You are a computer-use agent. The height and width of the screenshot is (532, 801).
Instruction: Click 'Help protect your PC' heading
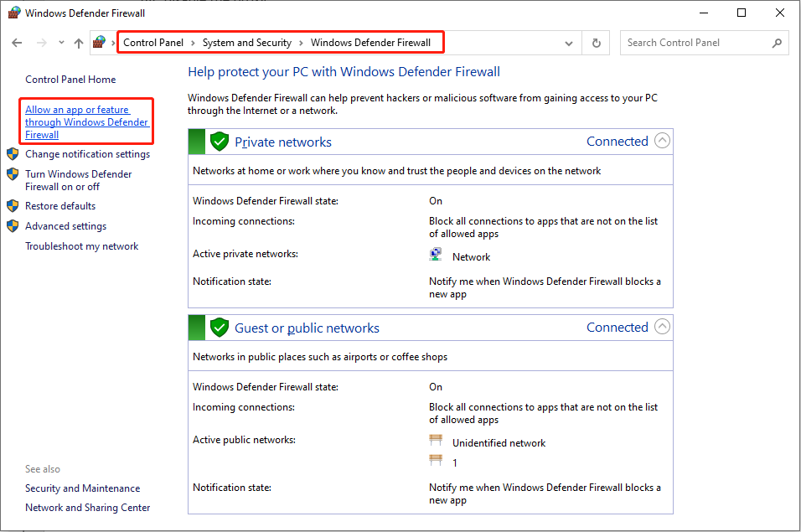(x=344, y=72)
